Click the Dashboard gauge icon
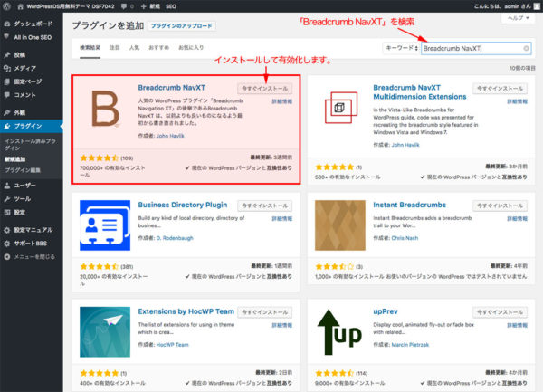Viewport: 543px width, 392px height. coord(7,24)
